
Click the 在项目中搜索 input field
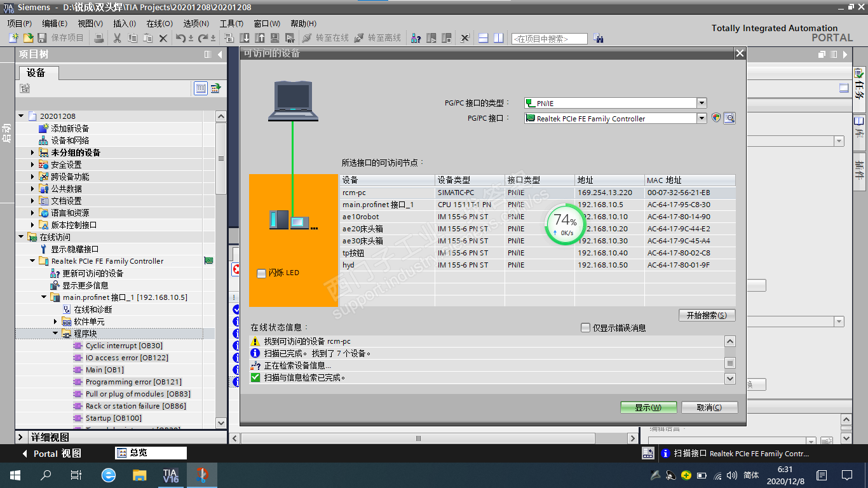pyautogui.click(x=549, y=39)
